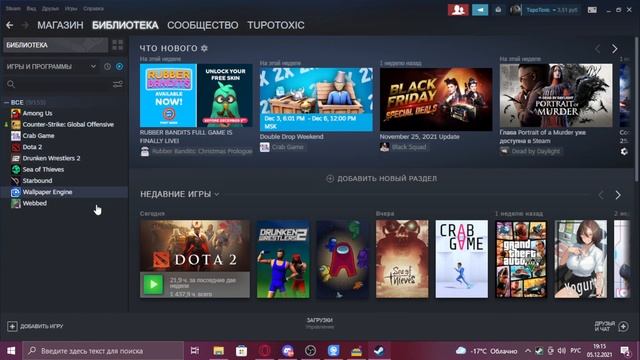Select Crab Game in library list
Viewport: 640px width, 360px height.
click(38, 136)
